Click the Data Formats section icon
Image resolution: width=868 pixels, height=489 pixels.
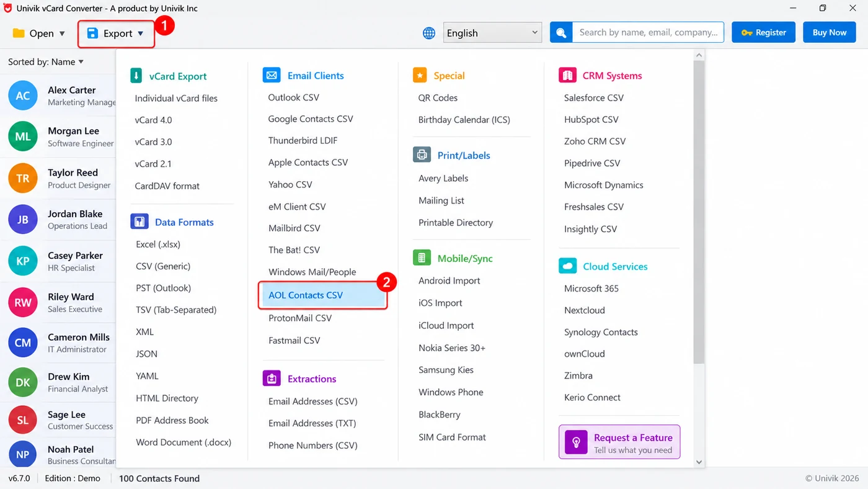click(139, 222)
